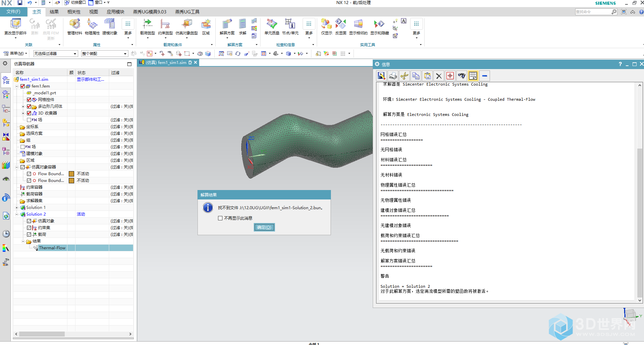Collapse the 结果 folder node
This screenshot has width=644, height=345.
(23, 241)
